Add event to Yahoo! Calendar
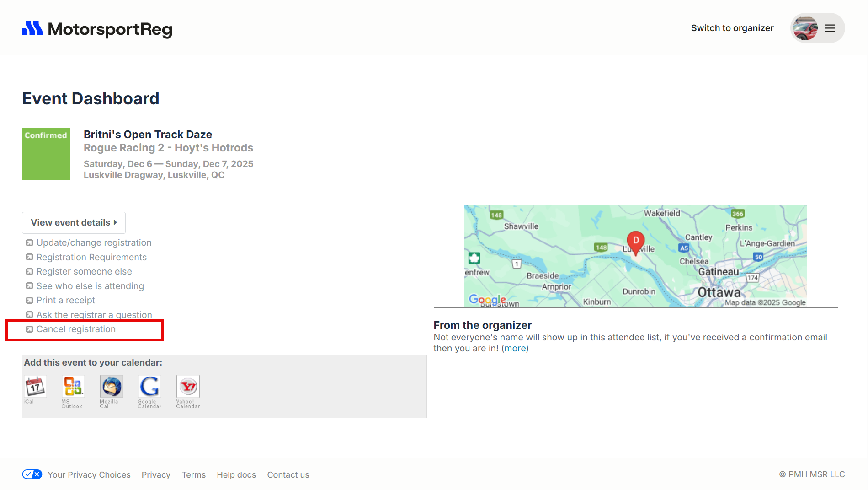Viewport: 868px width, 490px height. (188, 387)
